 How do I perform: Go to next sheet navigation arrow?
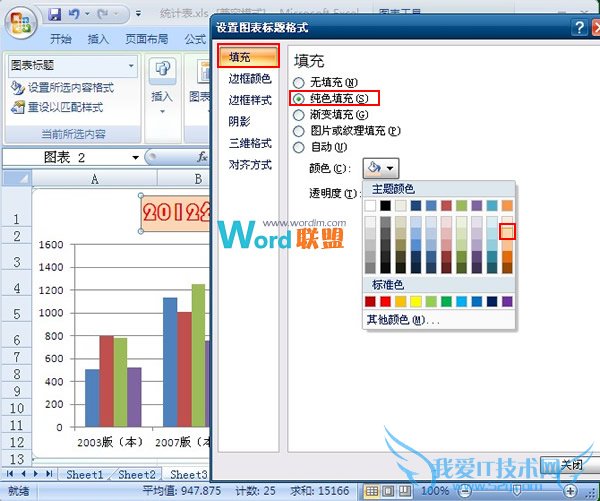coord(36,473)
